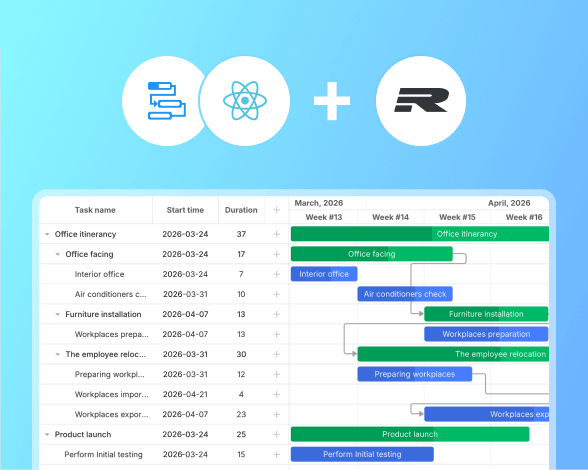Click Air conditioners start date 2026-03-31
Image resolution: width=588 pixels, height=470 pixels.
point(185,294)
